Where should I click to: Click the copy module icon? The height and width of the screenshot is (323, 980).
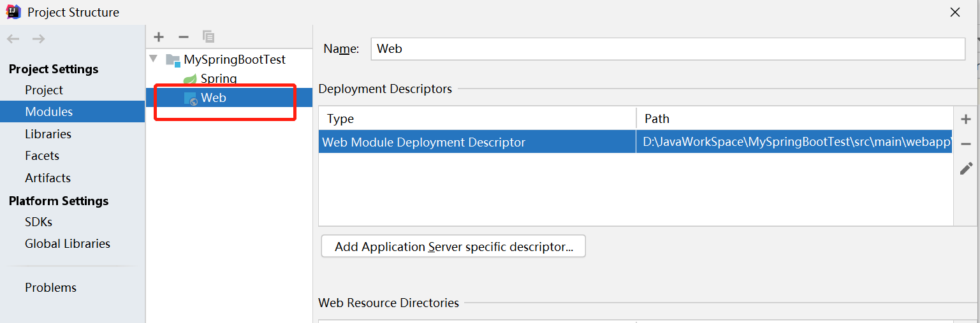208,37
